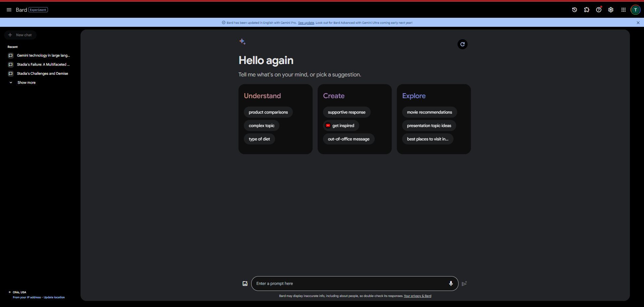Viewport: 644px width, 307px height.
Task: Open the Google apps grid
Action: pos(623,10)
